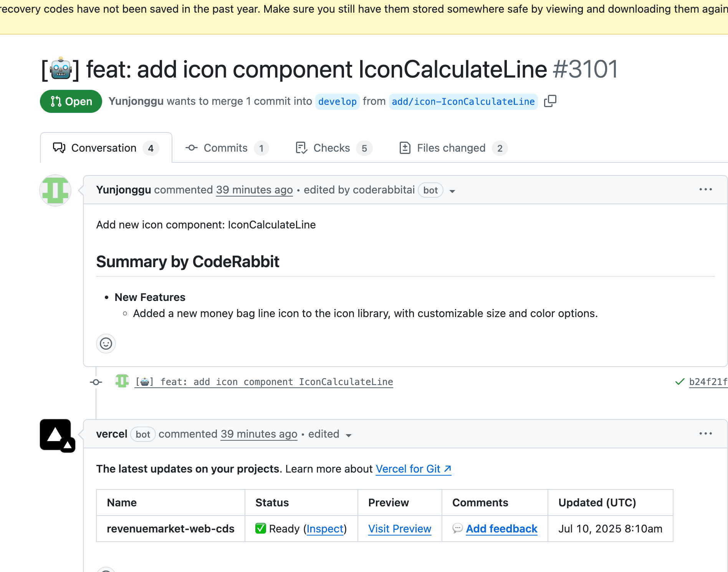728x572 pixels.
Task: Open commit hash b24f21f
Action: (x=708, y=382)
